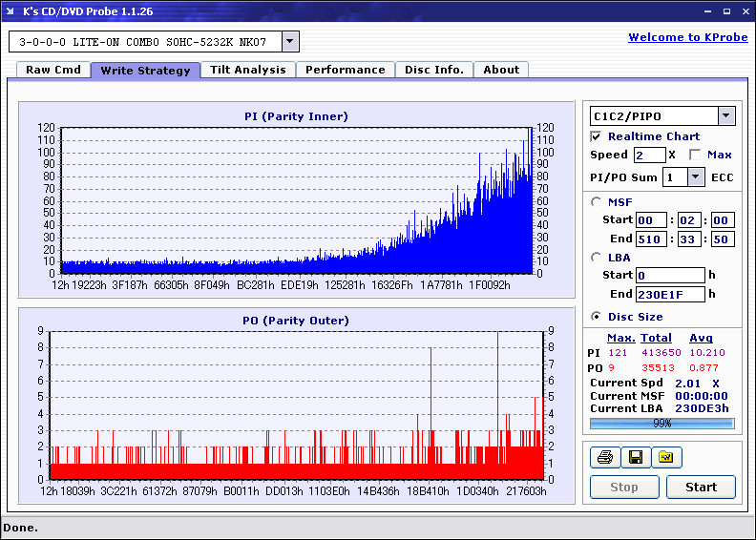Click the Current LBA value 230DE3h
The image size is (756, 540).
(702, 408)
